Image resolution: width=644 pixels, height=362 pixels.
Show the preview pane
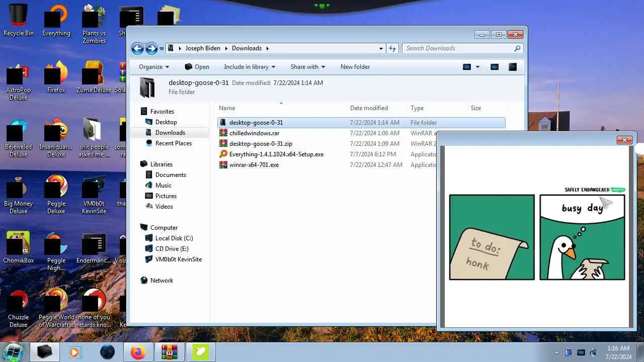pyautogui.click(x=495, y=67)
